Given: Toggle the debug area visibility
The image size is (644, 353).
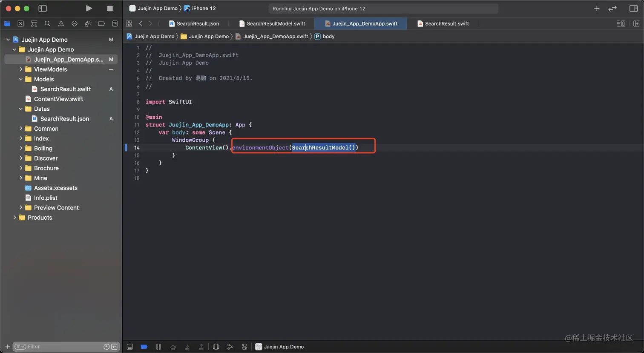Looking at the screenshot, I should click(130, 347).
